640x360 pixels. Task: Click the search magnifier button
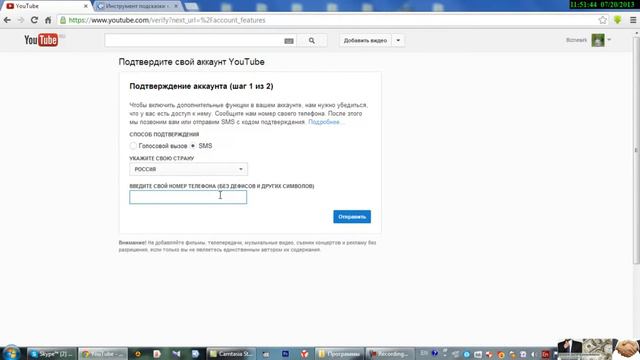pos(312,40)
